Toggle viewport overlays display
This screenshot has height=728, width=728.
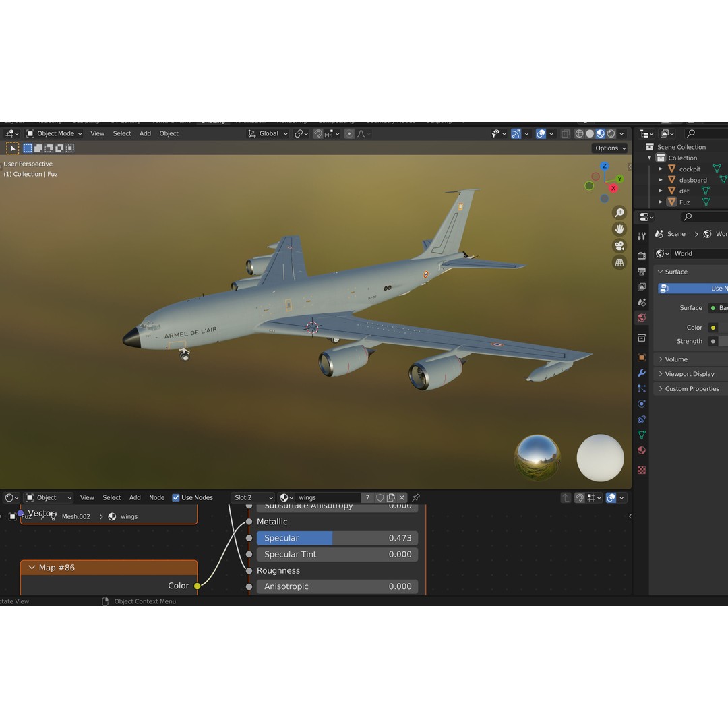541,133
